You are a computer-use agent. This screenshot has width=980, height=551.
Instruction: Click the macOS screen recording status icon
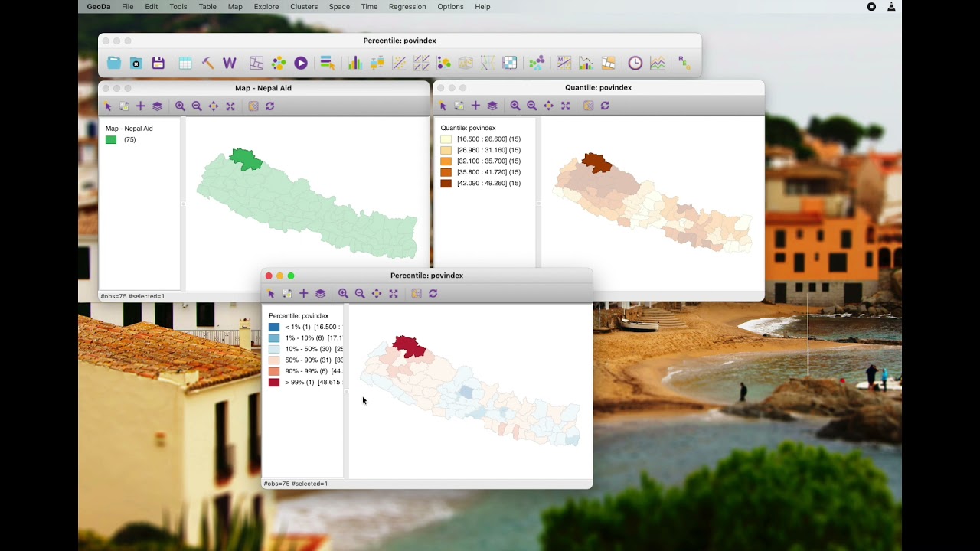pyautogui.click(x=871, y=7)
